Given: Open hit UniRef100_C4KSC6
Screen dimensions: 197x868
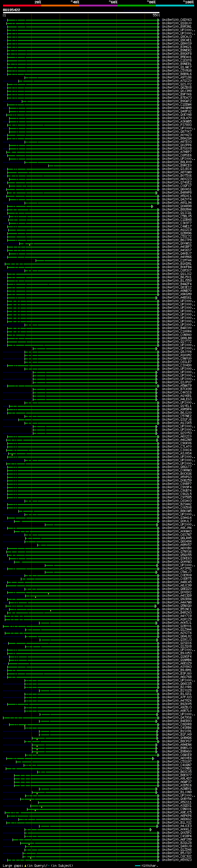Looking at the screenshot, I should coord(176,393).
